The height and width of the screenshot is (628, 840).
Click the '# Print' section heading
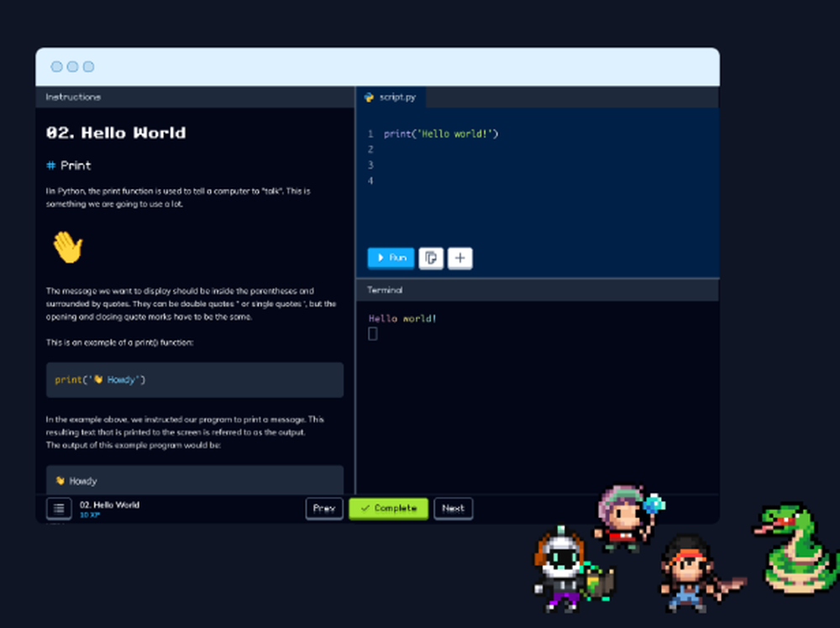coord(69,165)
